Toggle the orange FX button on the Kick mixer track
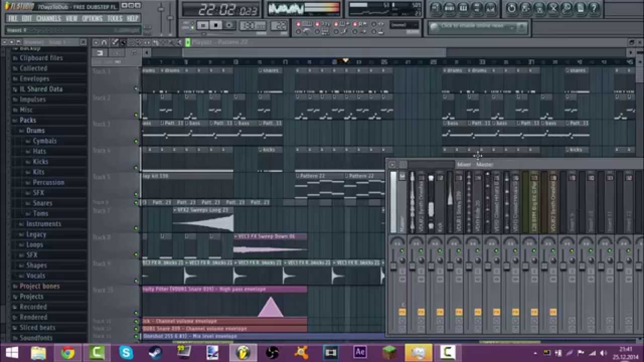 [x=440, y=312]
